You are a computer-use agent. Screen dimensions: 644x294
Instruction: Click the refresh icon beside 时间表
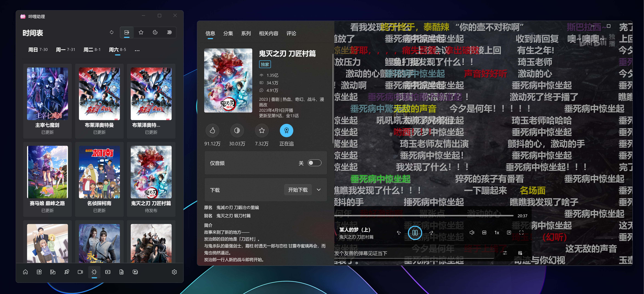point(111,32)
